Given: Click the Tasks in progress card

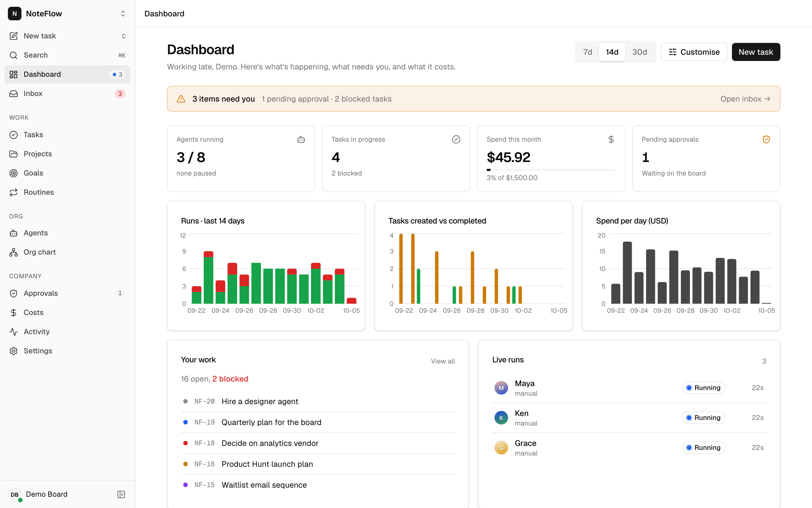Looking at the screenshot, I should (396, 159).
